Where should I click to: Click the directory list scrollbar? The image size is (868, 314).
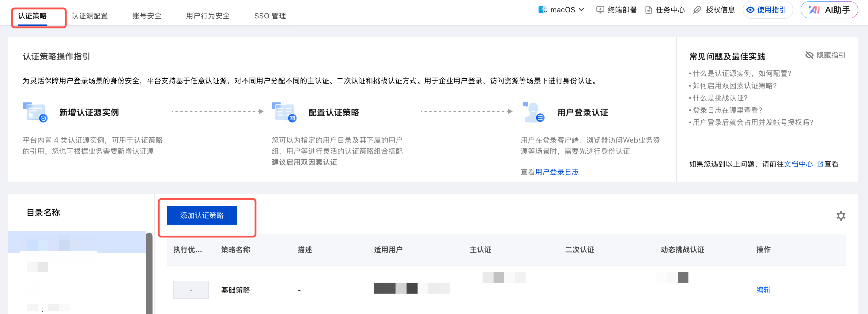coord(149,273)
